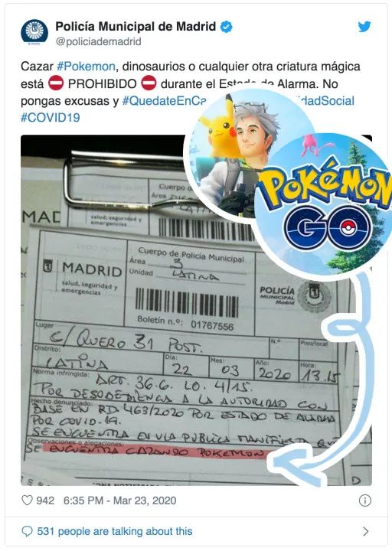Open the #COVID19 hashtag
This screenshot has height=551, width=392.
point(51,117)
